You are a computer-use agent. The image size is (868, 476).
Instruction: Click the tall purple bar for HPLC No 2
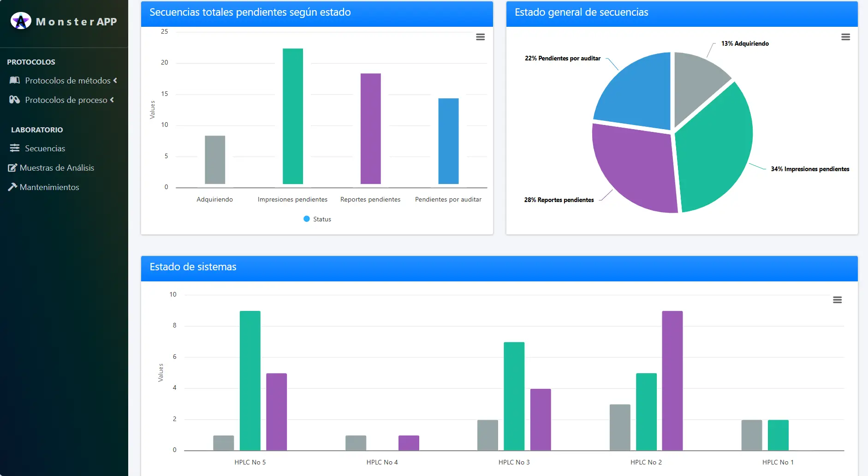click(x=672, y=381)
